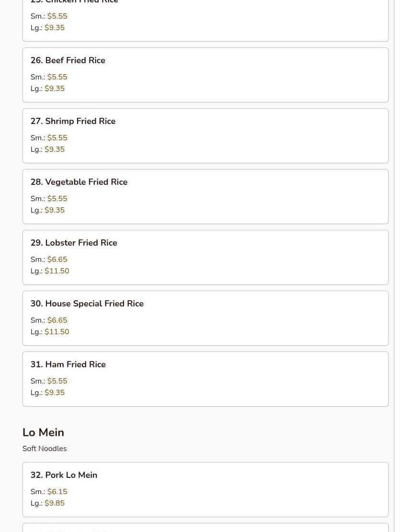Select House Special Fried Rice small $6.65
The width and height of the screenshot is (404, 532).
(x=57, y=320)
